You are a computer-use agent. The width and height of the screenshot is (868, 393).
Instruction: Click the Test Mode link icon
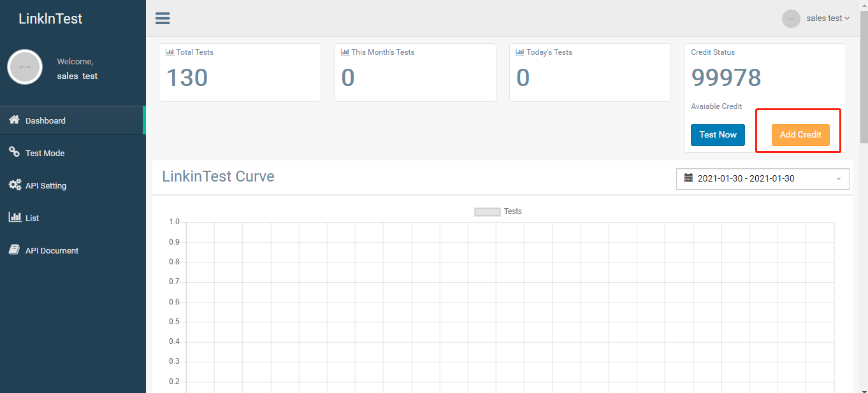click(14, 152)
